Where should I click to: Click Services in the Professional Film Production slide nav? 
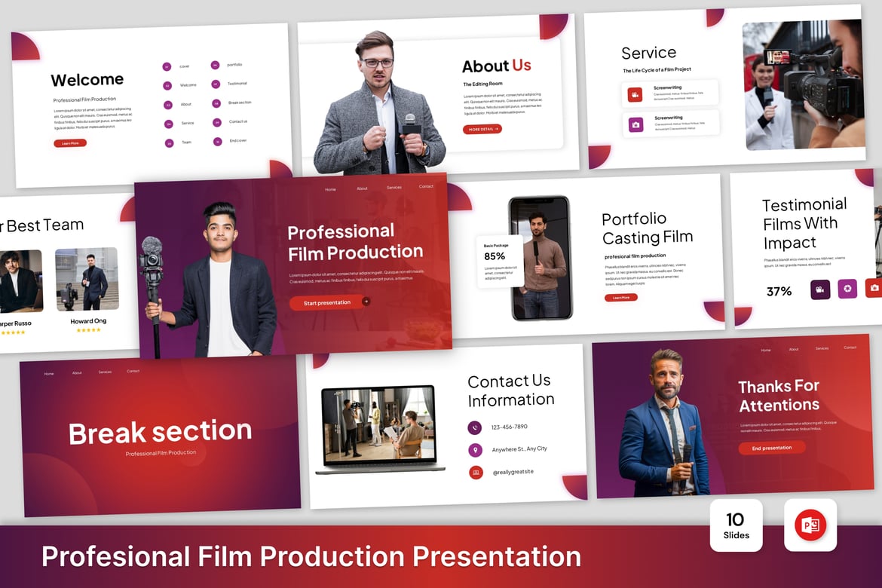click(394, 188)
